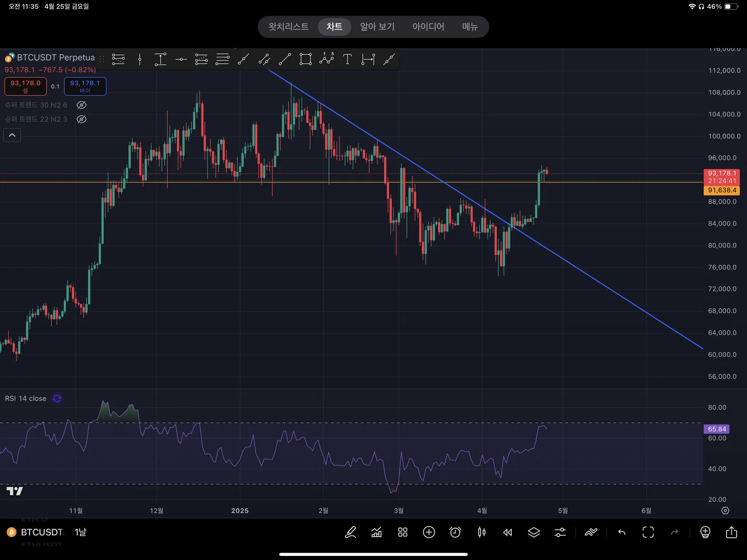Open chart settings sliders icon
Viewport: 747px width, 560px height.
coord(560,532)
